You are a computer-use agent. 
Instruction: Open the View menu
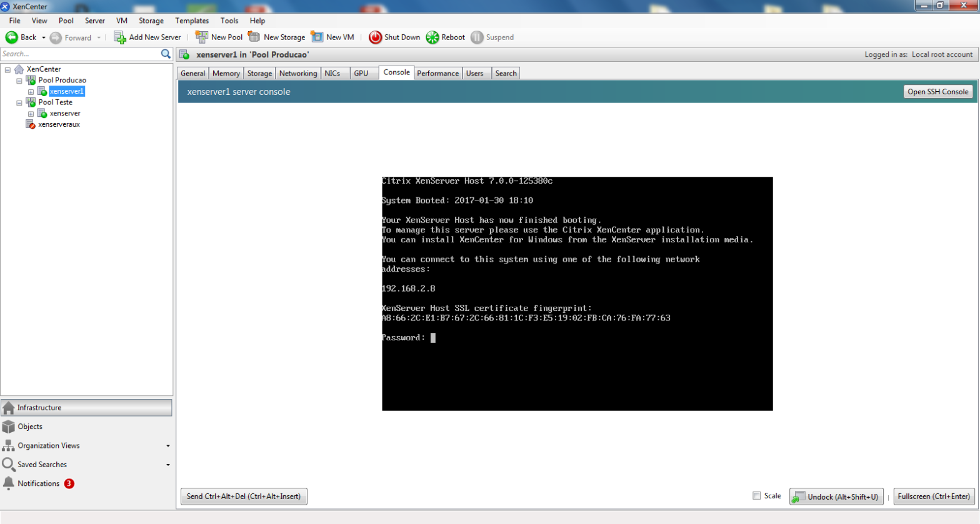tap(39, 21)
